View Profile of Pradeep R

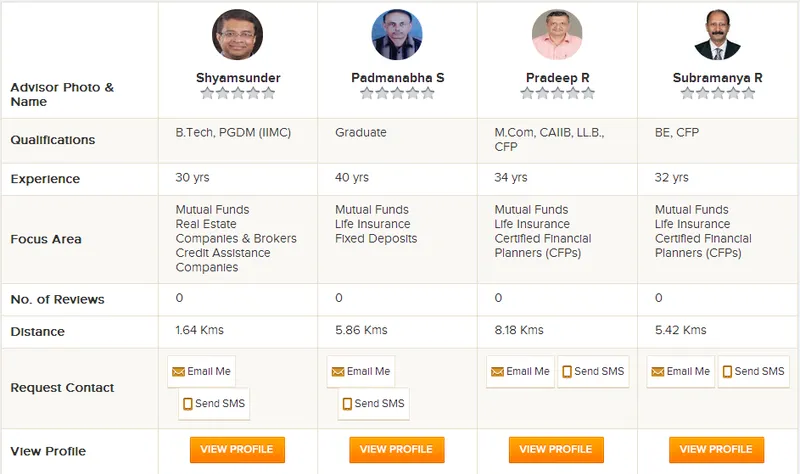coord(557,449)
